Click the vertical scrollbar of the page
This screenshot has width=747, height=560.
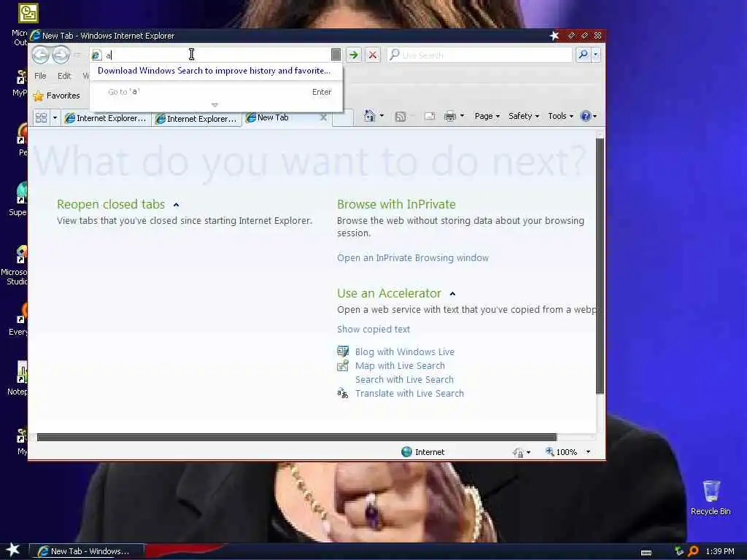click(600, 265)
